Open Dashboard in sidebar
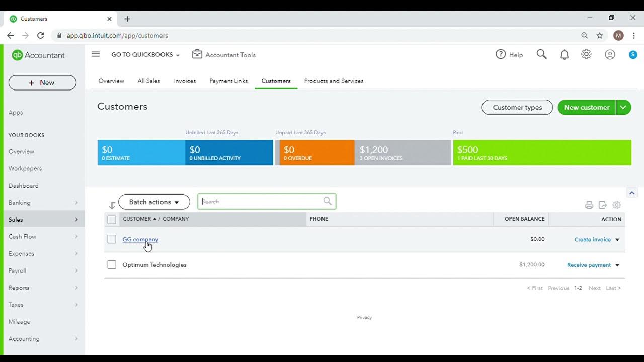Screen dimensions: 644x362 click(24, 186)
